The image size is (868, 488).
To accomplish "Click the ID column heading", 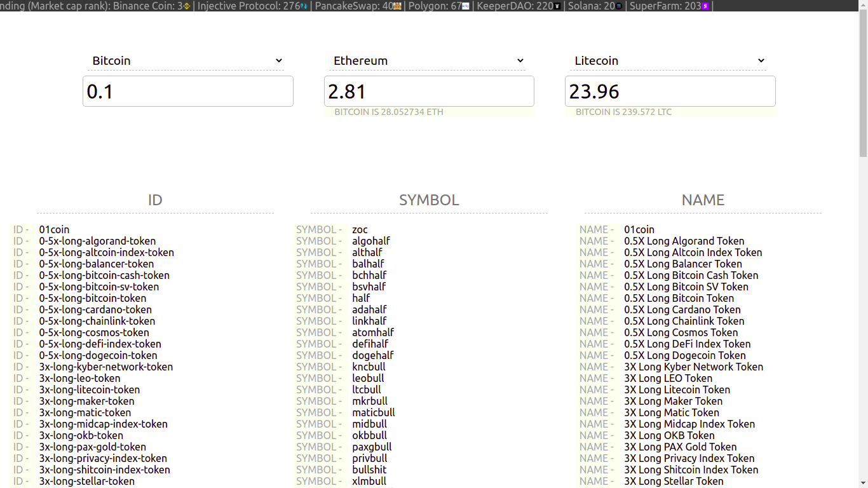I will click(155, 200).
